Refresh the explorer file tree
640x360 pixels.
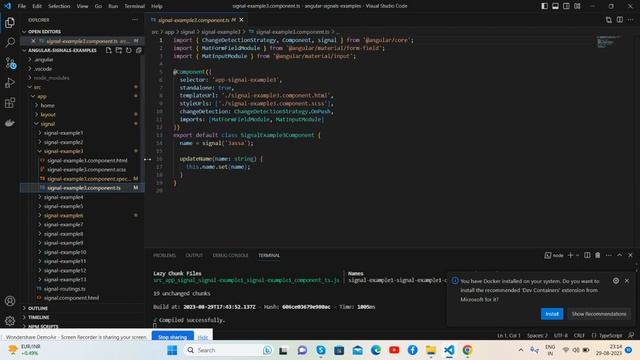tap(129, 50)
